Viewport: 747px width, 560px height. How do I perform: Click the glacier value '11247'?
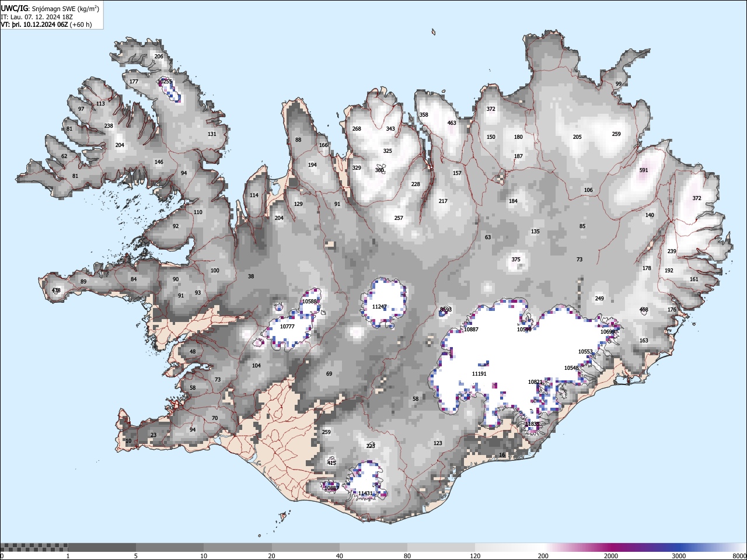pos(379,307)
